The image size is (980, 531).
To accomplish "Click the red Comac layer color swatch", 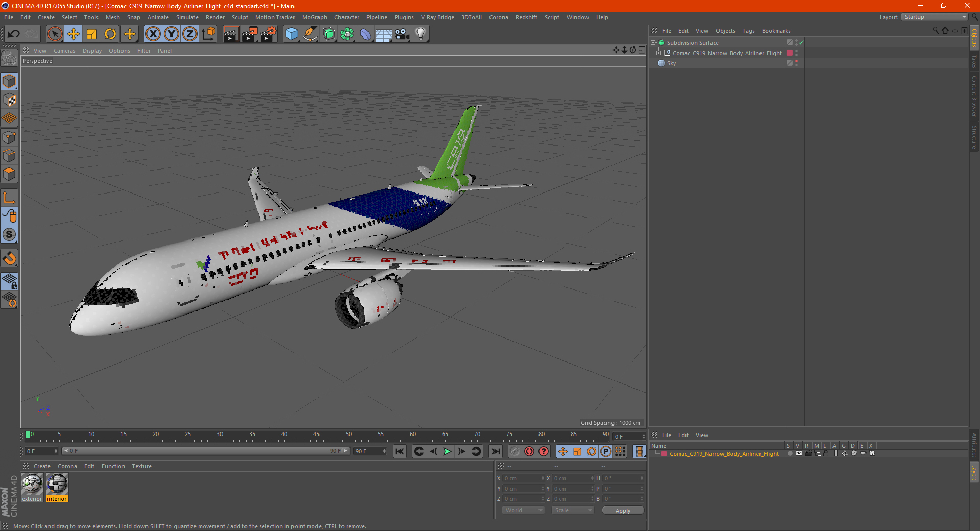I will 664,454.
